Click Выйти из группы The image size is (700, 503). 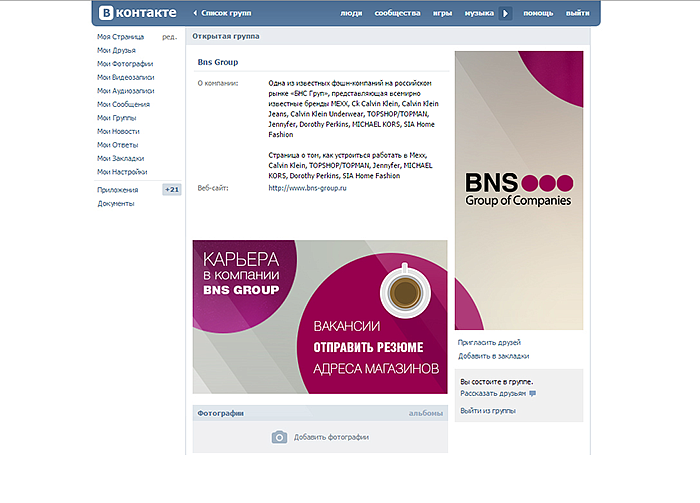[488, 411]
